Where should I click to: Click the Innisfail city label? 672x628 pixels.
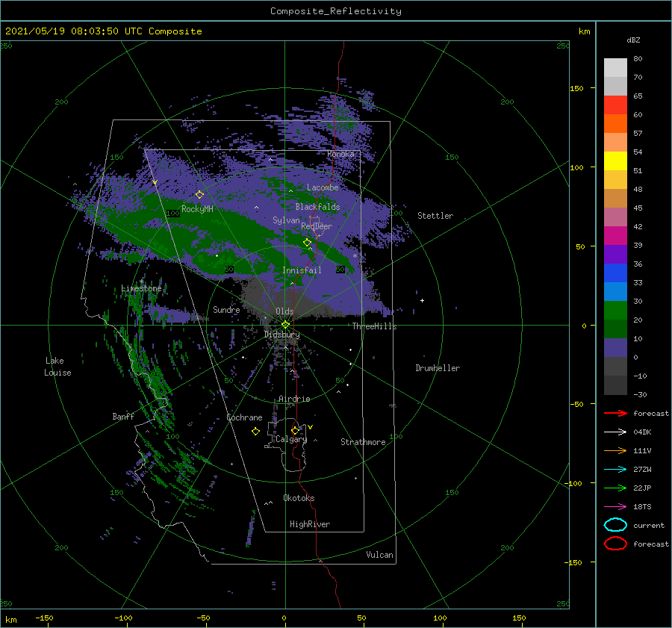[x=302, y=270]
